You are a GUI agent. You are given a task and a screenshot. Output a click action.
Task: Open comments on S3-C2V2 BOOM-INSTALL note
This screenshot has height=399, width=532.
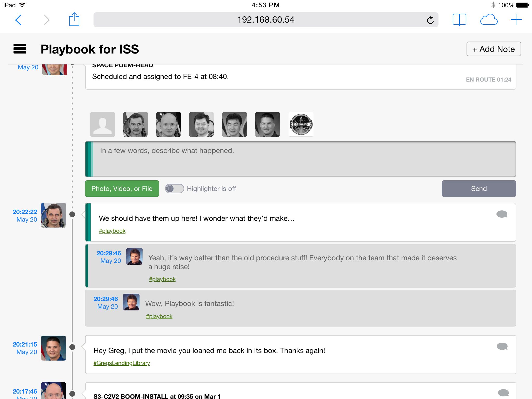click(x=503, y=393)
